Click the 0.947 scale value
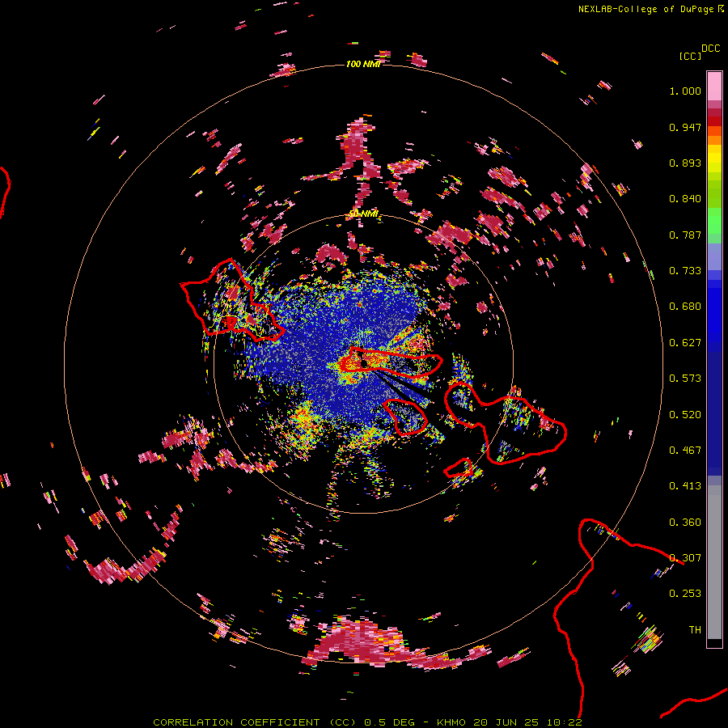This screenshot has width=728, height=728. [685, 127]
